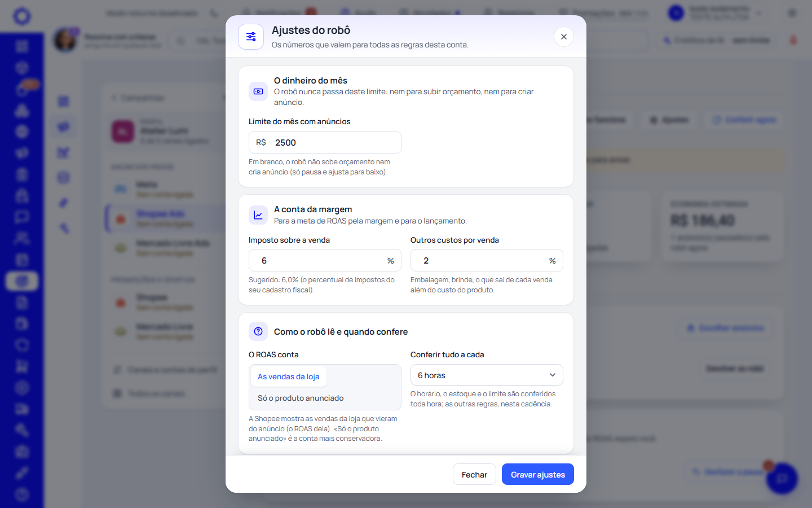Close the Ajustes do robô dialog
This screenshot has width=812, height=508.
564,37
